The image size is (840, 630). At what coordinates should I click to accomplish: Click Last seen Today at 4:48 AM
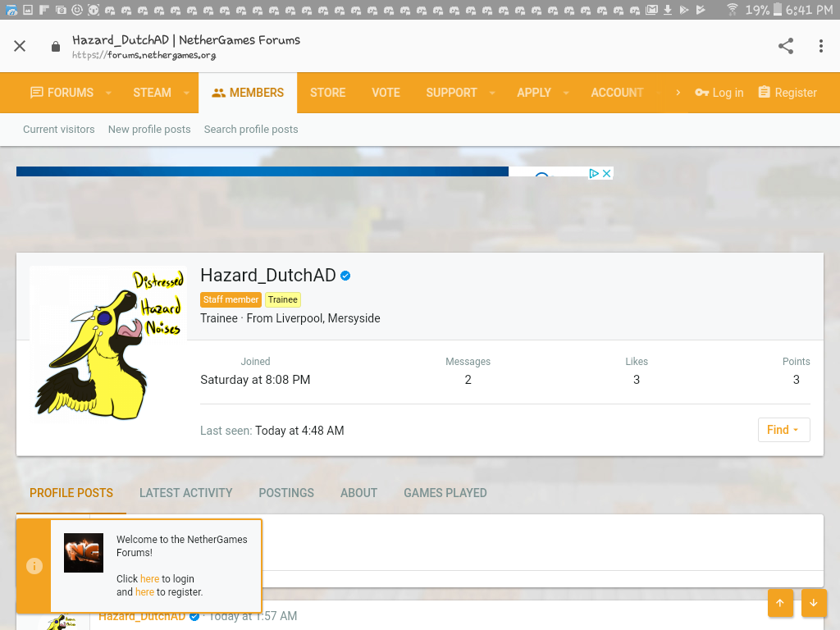click(299, 431)
